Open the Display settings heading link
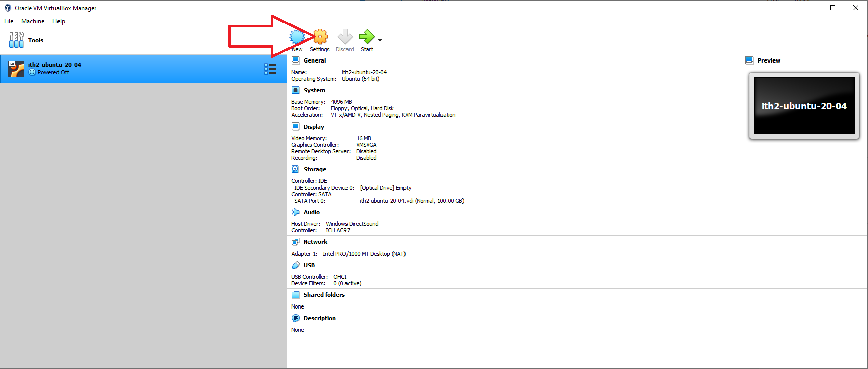The image size is (868, 369). 314,127
